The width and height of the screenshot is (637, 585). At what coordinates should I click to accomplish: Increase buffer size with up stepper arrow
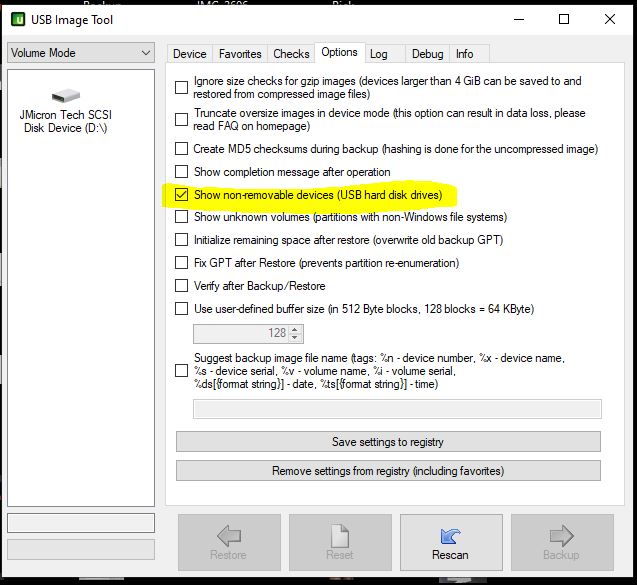coord(295,329)
